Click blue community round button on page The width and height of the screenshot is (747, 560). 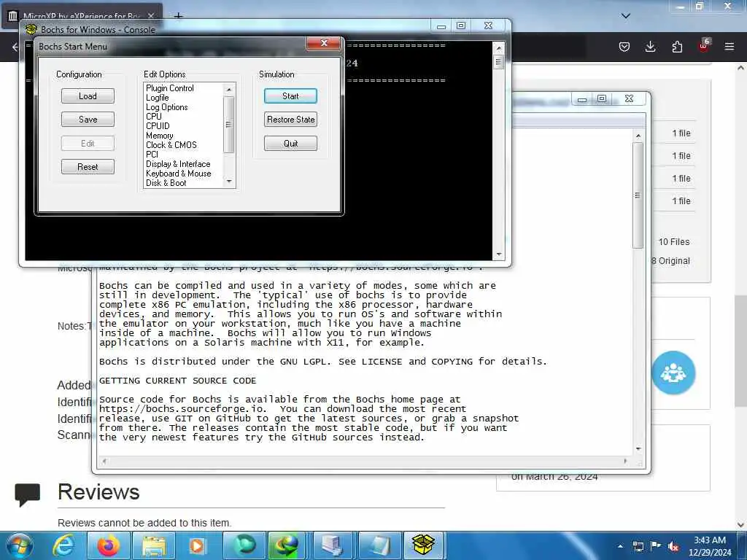(673, 373)
